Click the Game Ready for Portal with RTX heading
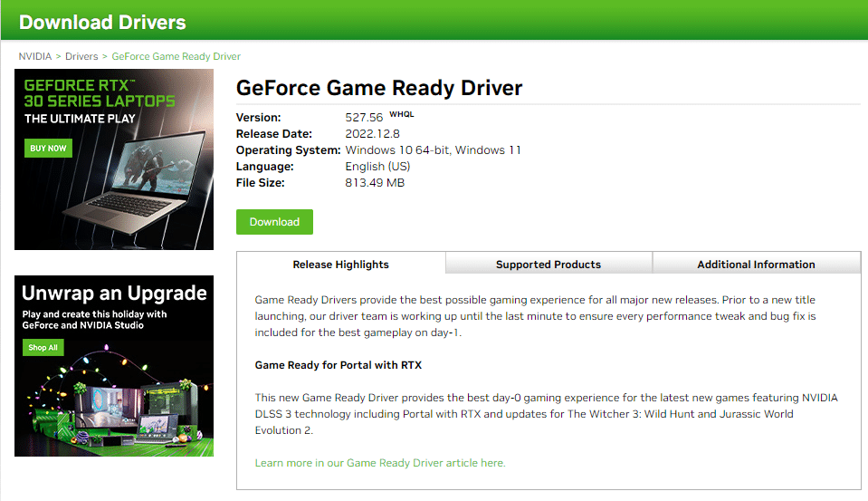The image size is (868, 501). 339,365
